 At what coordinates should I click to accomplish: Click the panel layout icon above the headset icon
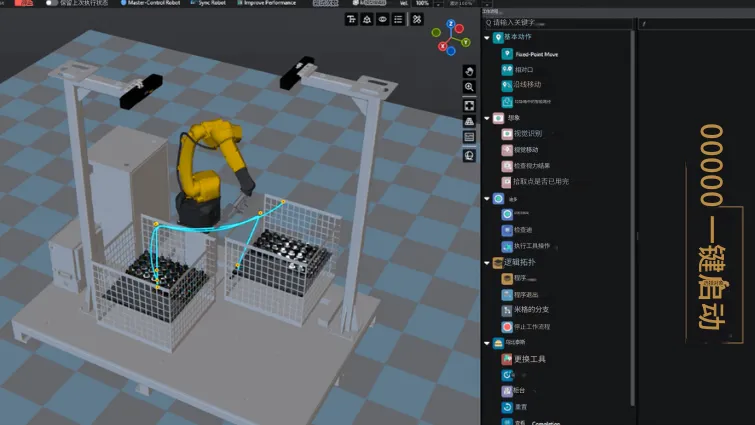click(x=469, y=137)
